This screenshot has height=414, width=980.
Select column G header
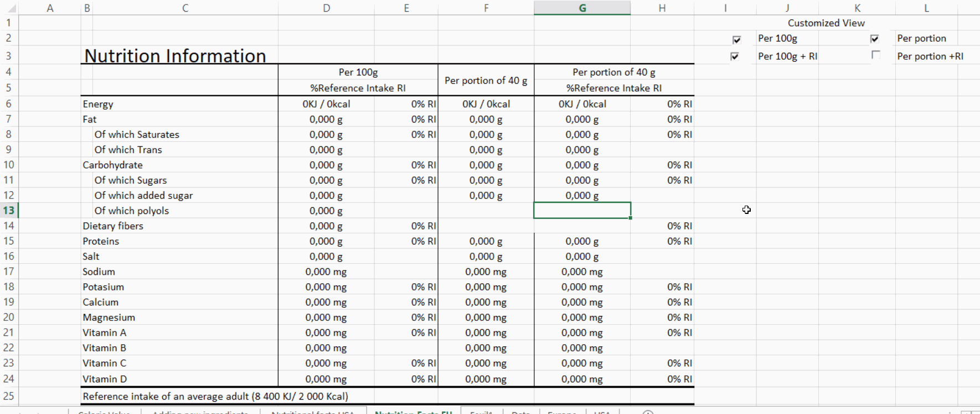(x=582, y=8)
